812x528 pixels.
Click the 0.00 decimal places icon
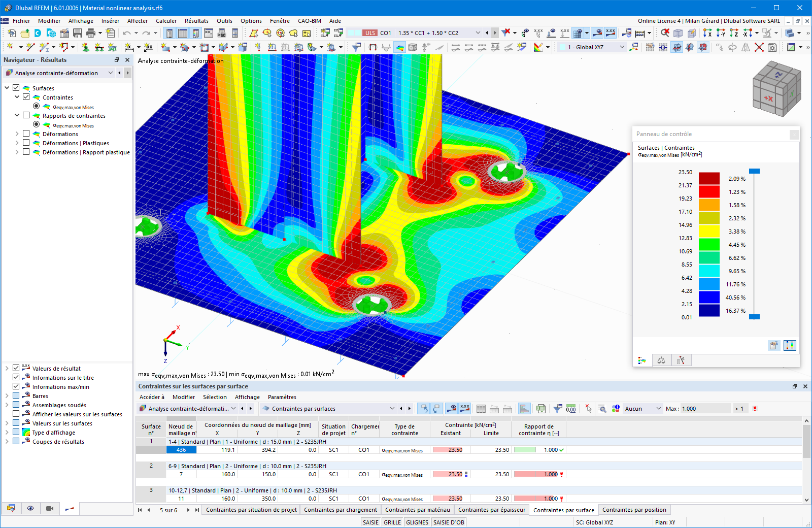571,409
